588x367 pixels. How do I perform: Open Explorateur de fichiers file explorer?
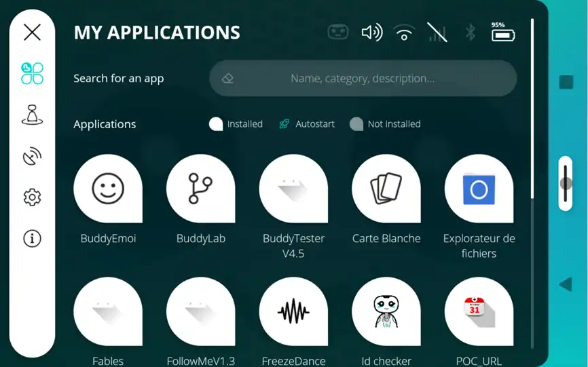(x=479, y=189)
